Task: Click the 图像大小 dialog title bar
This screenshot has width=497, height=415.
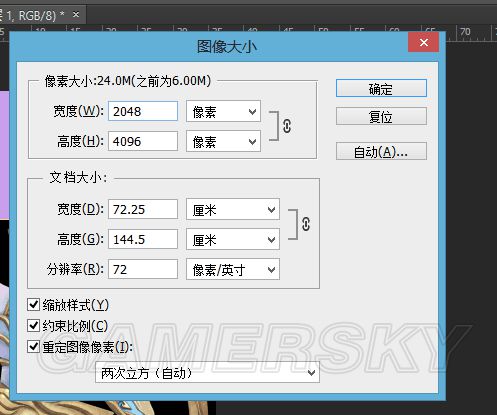Action: 227,46
